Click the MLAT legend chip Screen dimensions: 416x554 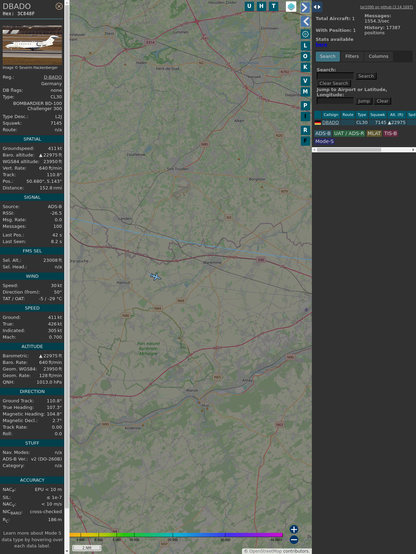pyautogui.click(x=374, y=134)
